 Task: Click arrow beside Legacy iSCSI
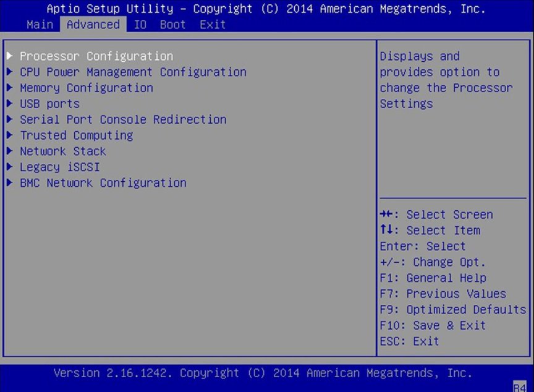click(x=10, y=166)
